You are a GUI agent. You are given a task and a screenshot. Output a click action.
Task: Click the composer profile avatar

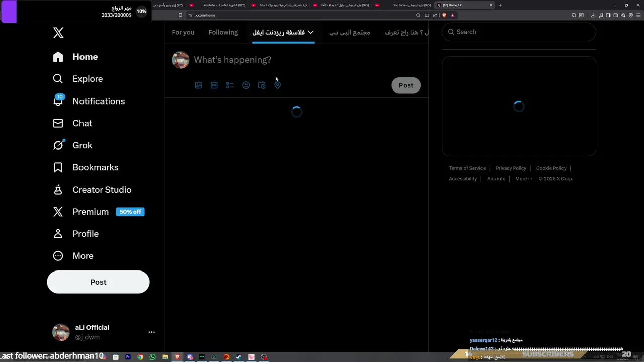click(x=181, y=60)
